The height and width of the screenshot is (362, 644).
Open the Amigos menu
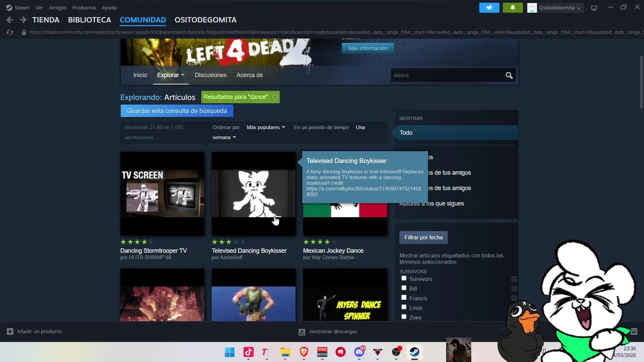[58, 8]
